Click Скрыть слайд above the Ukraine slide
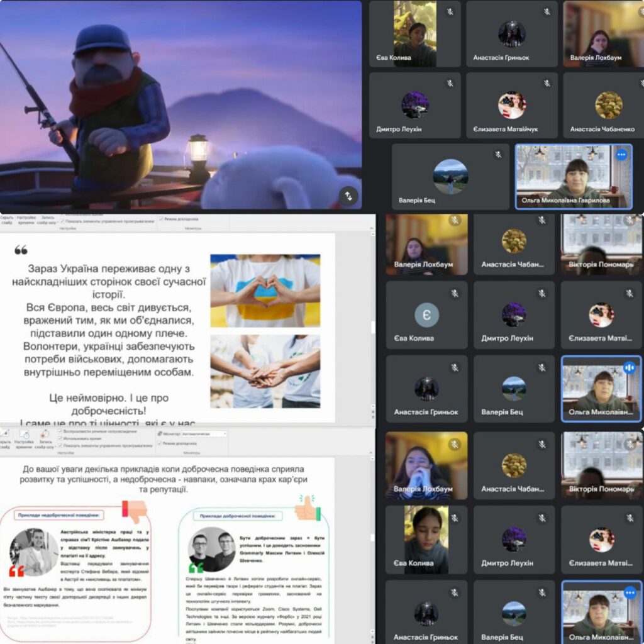 pyautogui.click(x=6, y=219)
